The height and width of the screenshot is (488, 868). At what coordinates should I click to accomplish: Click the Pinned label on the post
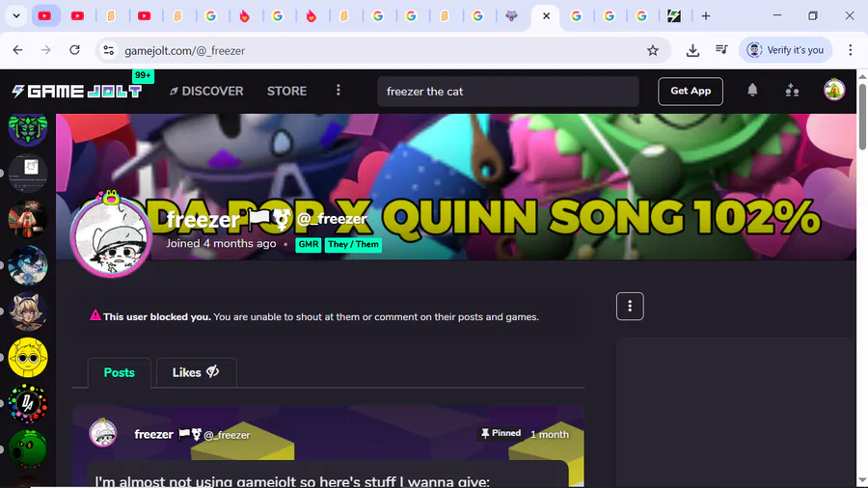pos(501,433)
